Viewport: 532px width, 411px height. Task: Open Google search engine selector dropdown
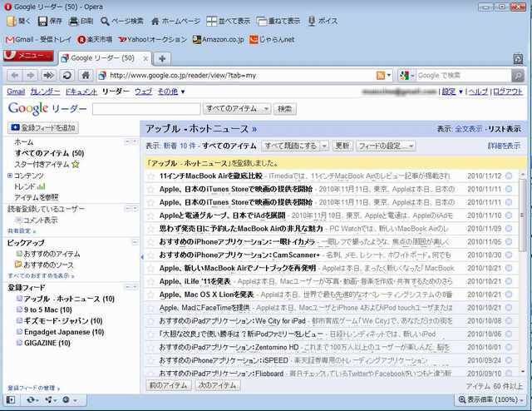[x=407, y=76]
